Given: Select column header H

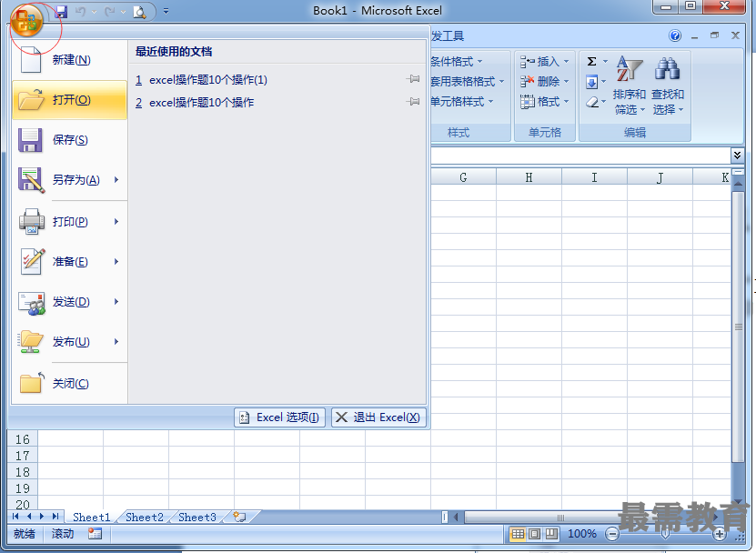Looking at the screenshot, I should click(x=529, y=177).
